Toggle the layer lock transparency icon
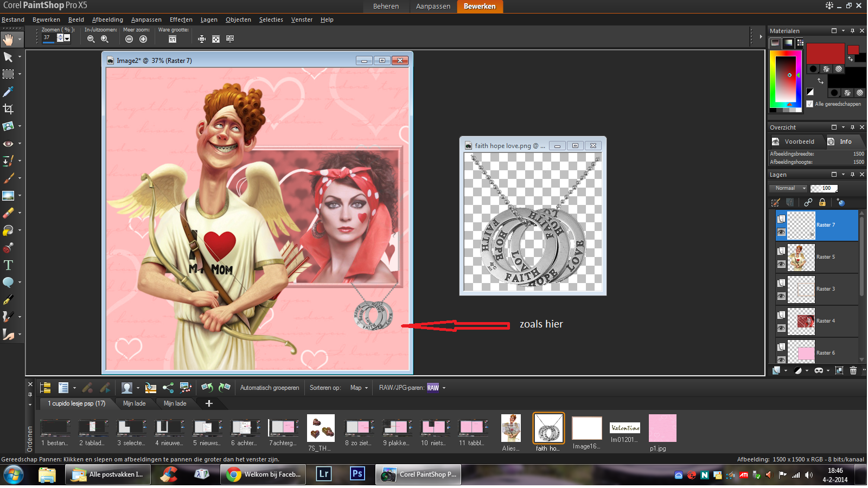 coord(822,202)
